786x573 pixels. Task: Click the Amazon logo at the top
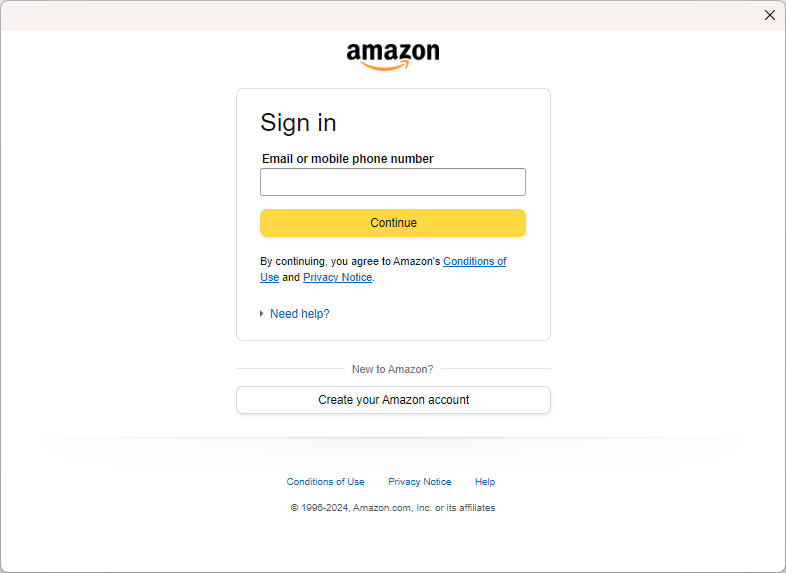click(393, 54)
